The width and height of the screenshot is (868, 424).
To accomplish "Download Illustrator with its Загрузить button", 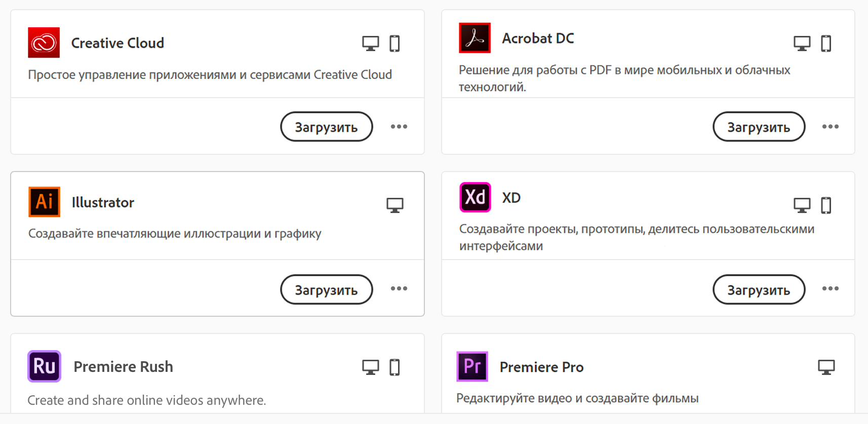I will [x=327, y=289].
